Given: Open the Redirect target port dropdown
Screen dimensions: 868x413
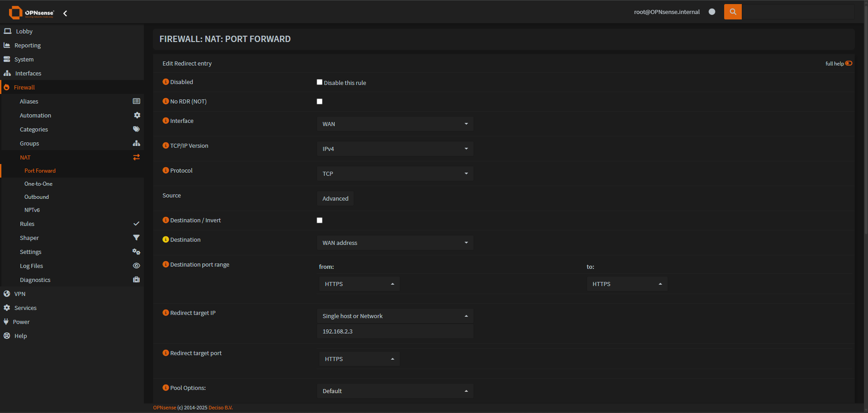Looking at the screenshot, I should click(359, 359).
